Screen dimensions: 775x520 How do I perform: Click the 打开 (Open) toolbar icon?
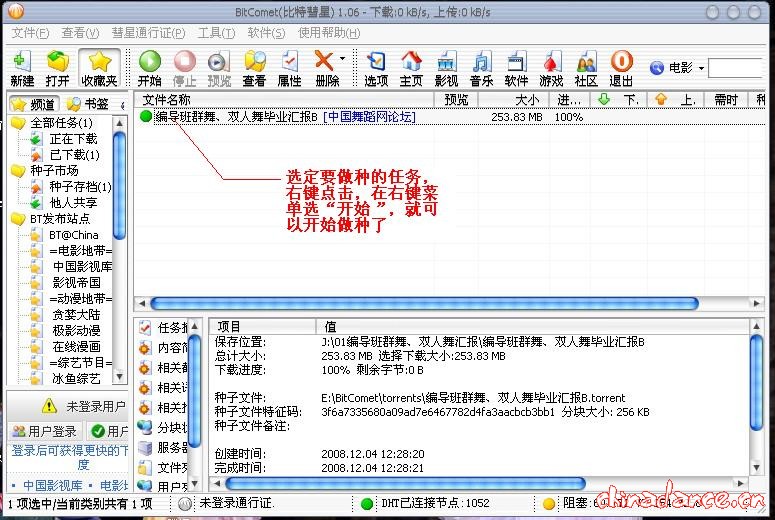[57, 68]
